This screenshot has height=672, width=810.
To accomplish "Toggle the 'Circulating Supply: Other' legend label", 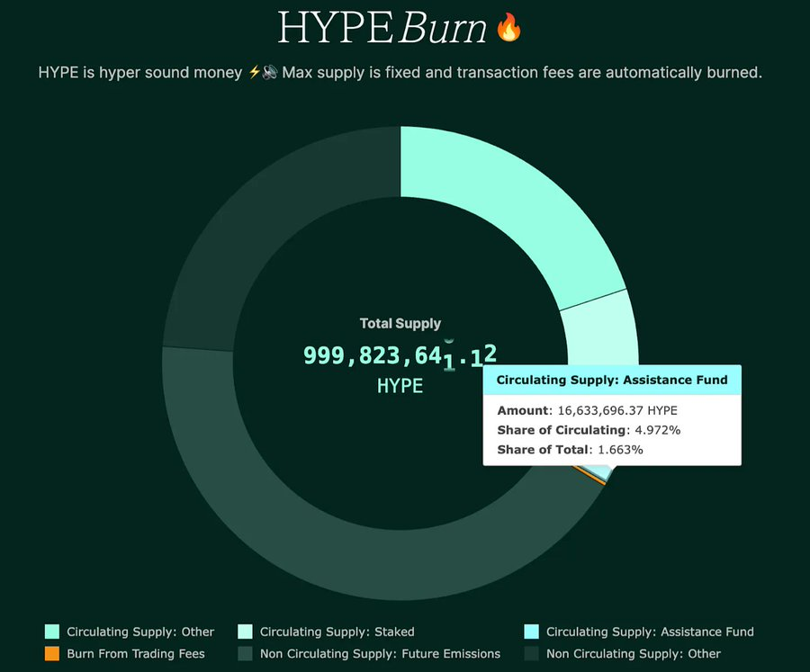I will 140,632.
